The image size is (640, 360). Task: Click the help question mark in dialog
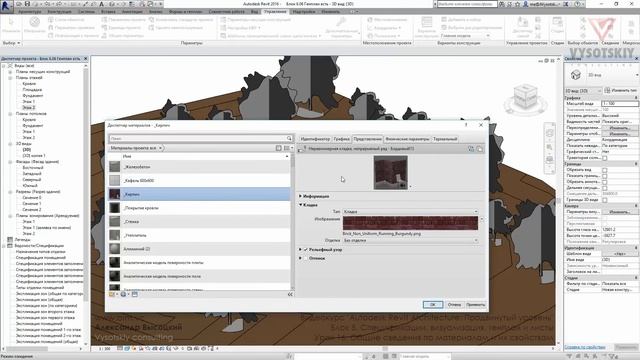click(x=466, y=125)
